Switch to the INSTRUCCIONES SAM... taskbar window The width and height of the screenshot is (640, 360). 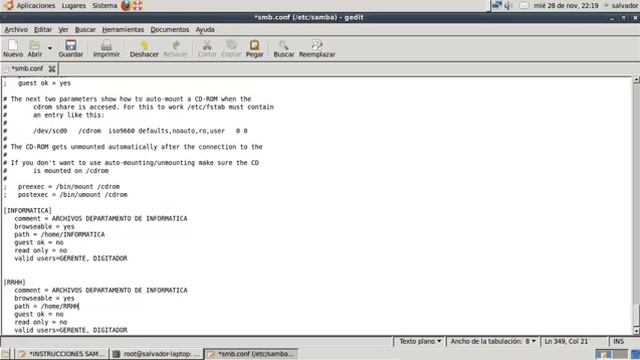tap(61, 354)
